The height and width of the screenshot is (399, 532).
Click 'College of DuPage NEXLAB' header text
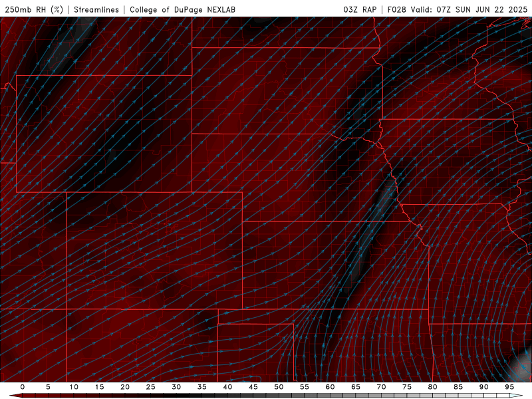point(182,9)
